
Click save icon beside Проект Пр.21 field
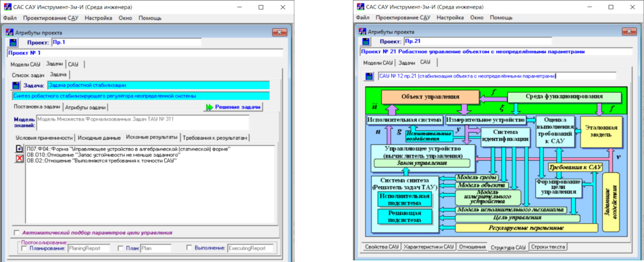[367, 42]
